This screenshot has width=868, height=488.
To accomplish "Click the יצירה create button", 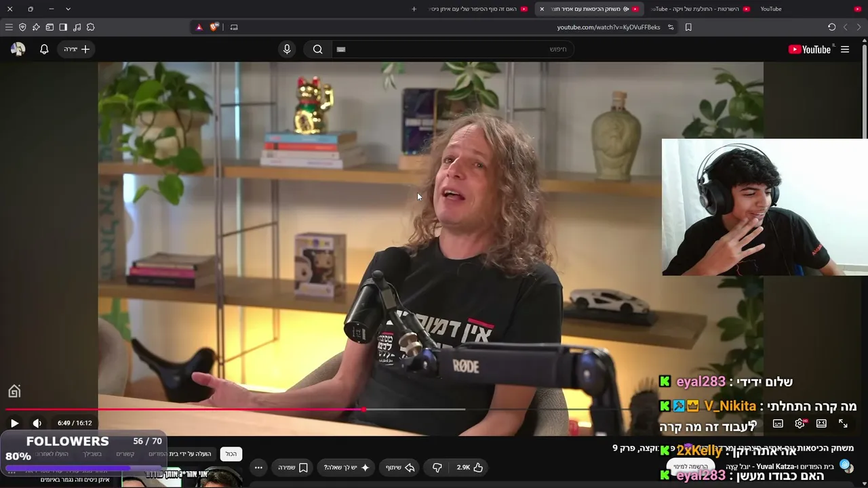I will (77, 49).
